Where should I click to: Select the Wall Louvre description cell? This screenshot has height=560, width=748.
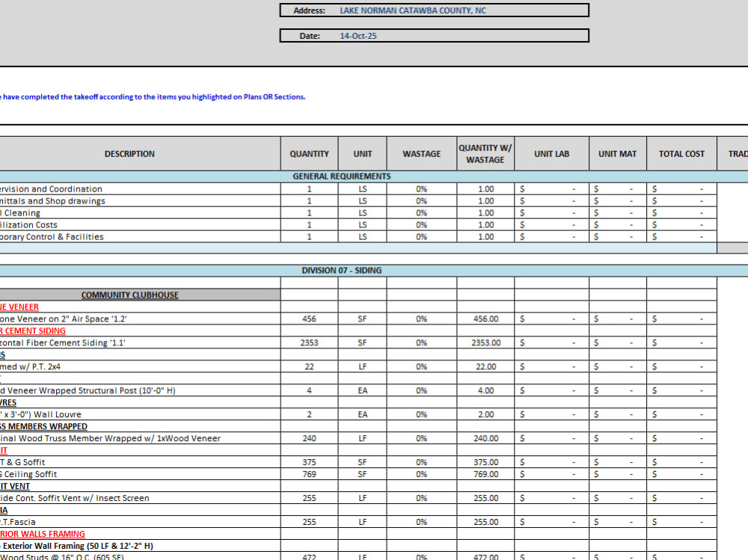140,414
